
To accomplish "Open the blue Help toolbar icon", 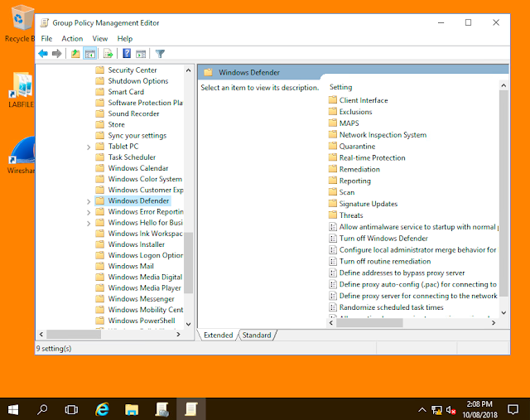I will [127, 53].
